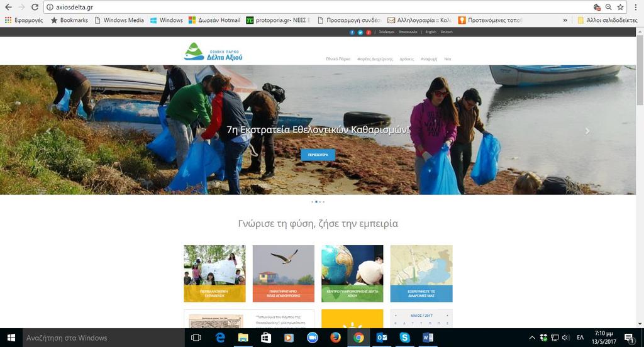Open Word from taskbar
This screenshot has width=644, height=347.
click(x=428, y=338)
